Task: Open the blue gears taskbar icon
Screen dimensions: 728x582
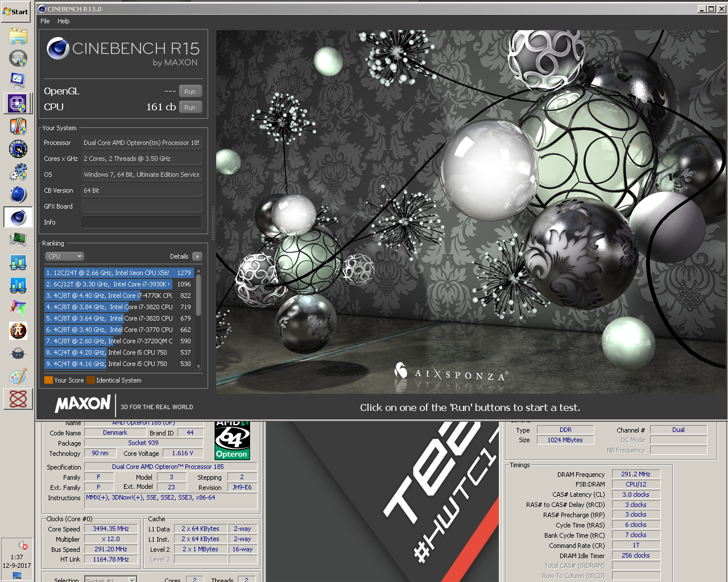Action: [18, 172]
